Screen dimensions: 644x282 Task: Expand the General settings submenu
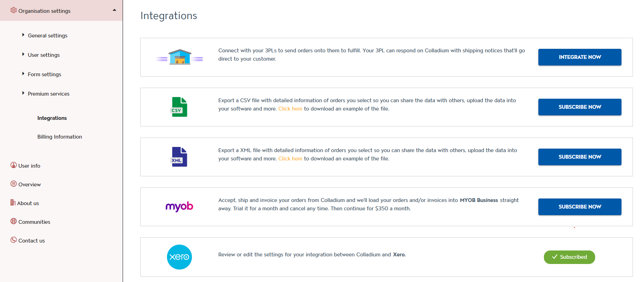point(23,35)
